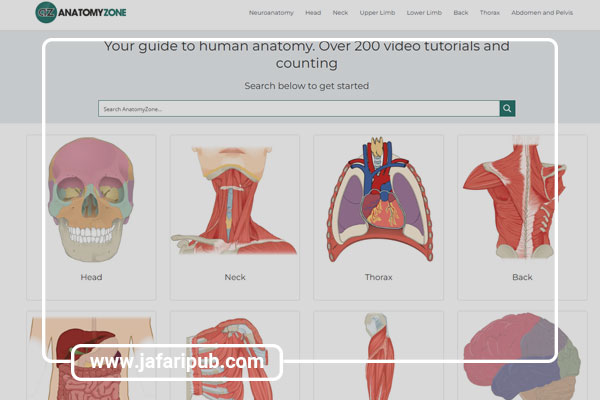
Task: Go to Lower Limb section
Action: tap(424, 13)
